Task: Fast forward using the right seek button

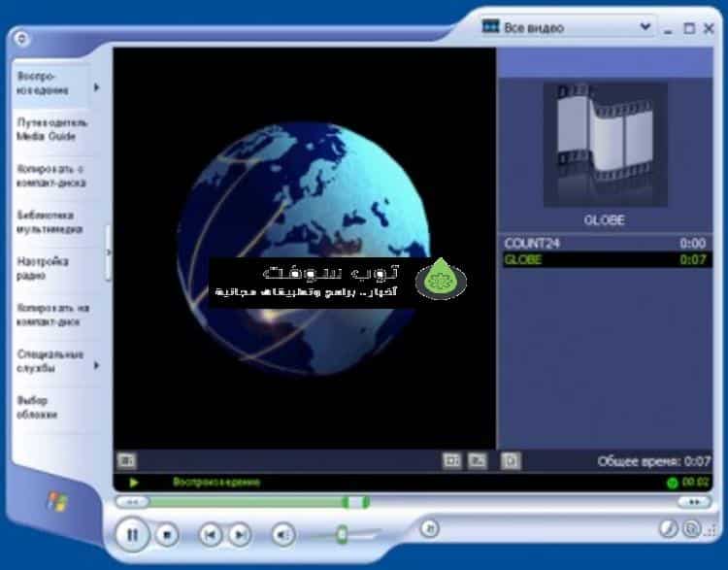Action: tap(694, 502)
